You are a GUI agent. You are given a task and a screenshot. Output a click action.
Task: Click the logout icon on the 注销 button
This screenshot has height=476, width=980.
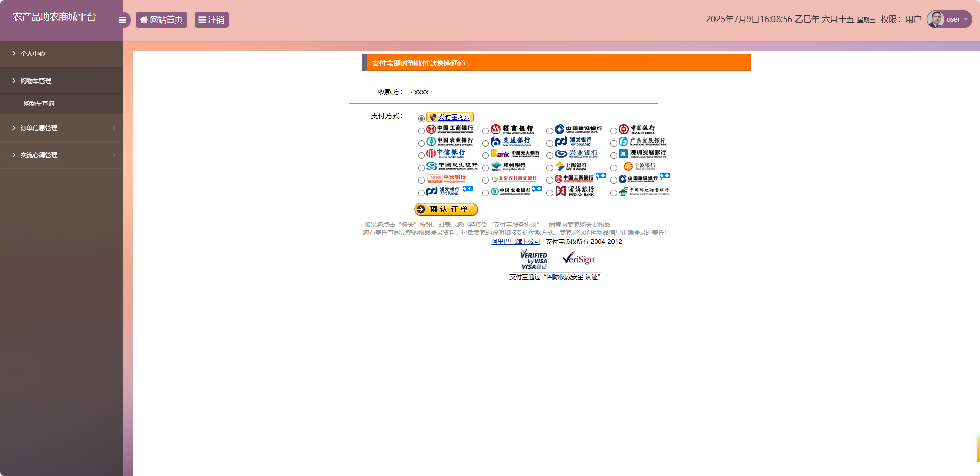[201, 19]
